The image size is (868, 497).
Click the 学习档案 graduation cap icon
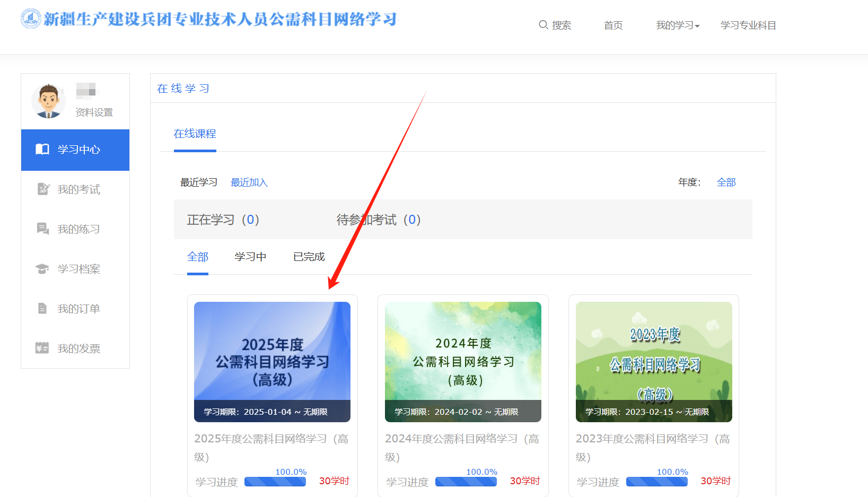point(42,269)
